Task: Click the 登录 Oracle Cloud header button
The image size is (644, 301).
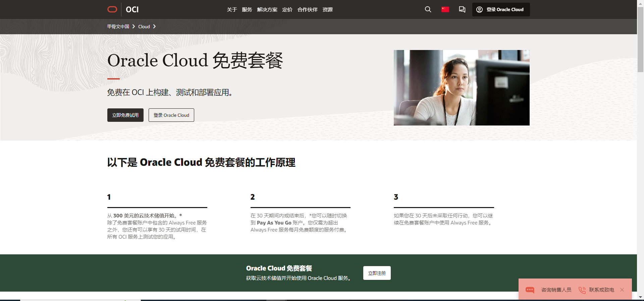Action: click(501, 9)
